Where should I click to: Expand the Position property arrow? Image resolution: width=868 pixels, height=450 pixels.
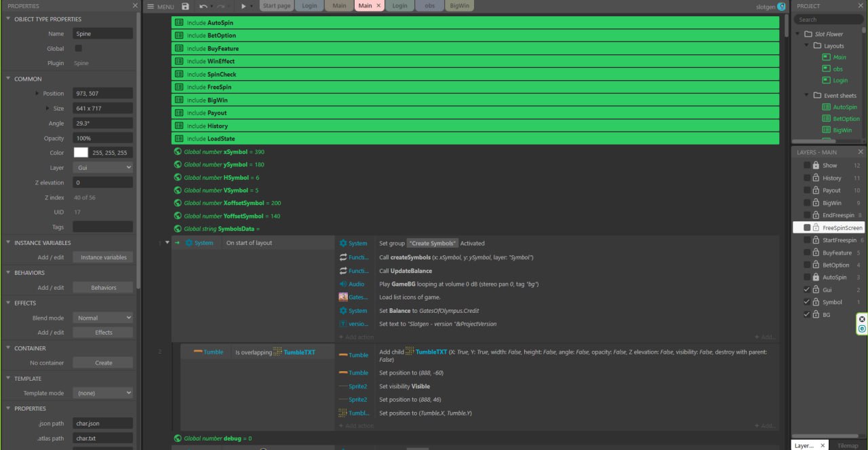37,94
